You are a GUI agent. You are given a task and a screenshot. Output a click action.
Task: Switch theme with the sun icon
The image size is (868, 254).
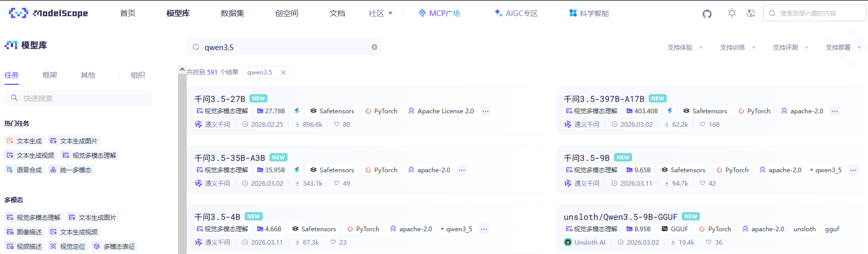pyautogui.click(x=731, y=13)
